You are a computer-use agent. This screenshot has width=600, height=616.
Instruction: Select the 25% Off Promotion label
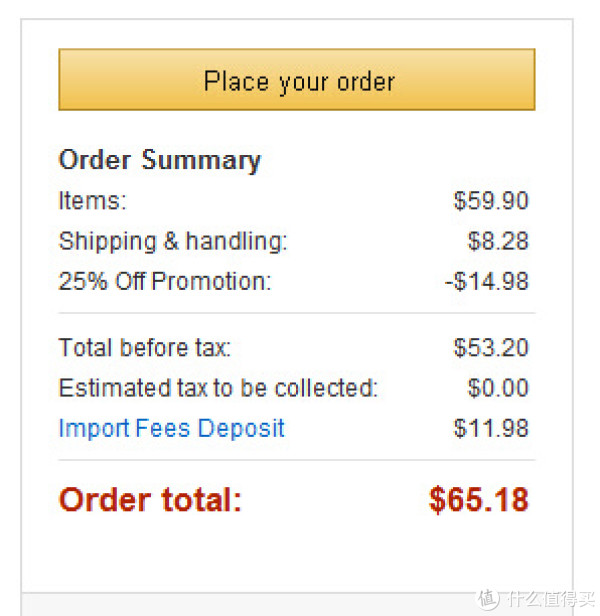(165, 281)
